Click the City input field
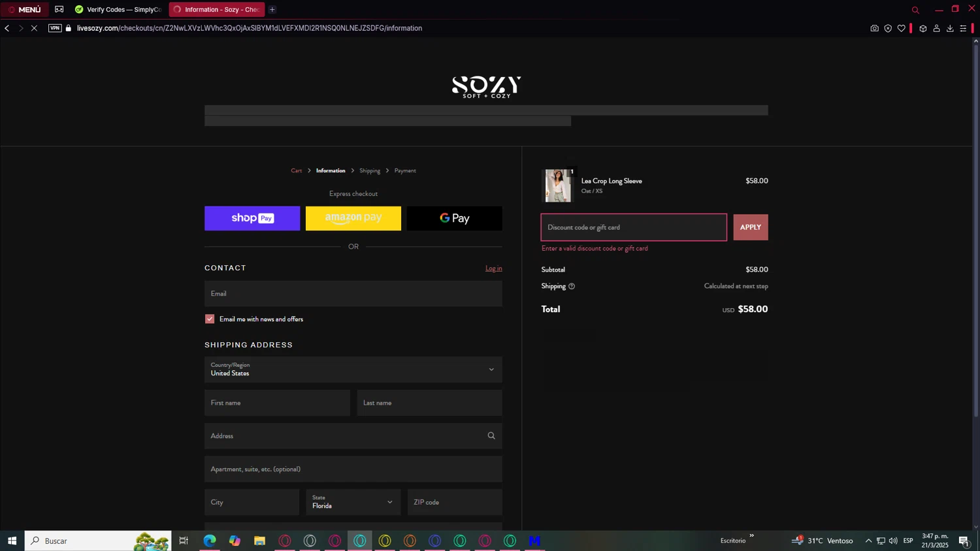Screen dimensions: 980x551 click(252, 502)
